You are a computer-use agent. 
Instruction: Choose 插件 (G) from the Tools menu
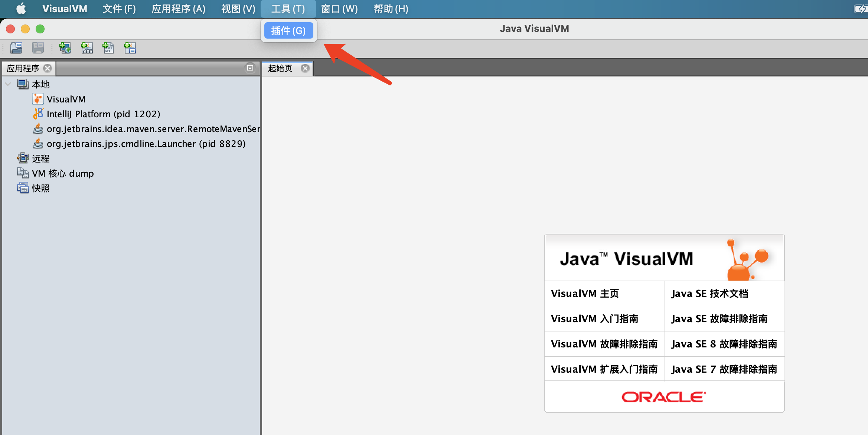[288, 30]
